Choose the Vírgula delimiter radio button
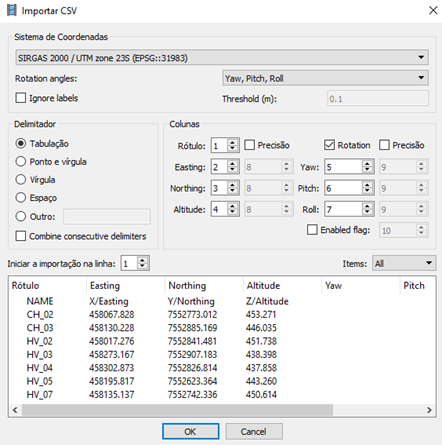 click(21, 180)
